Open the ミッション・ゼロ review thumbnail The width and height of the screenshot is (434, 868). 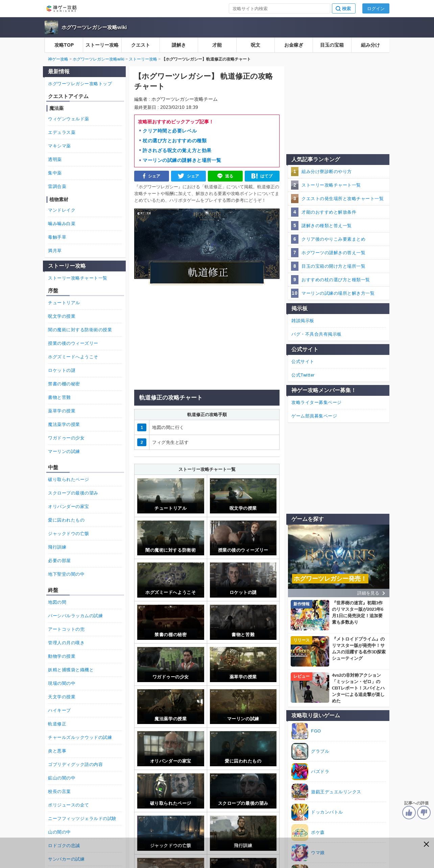pos(310,688)
